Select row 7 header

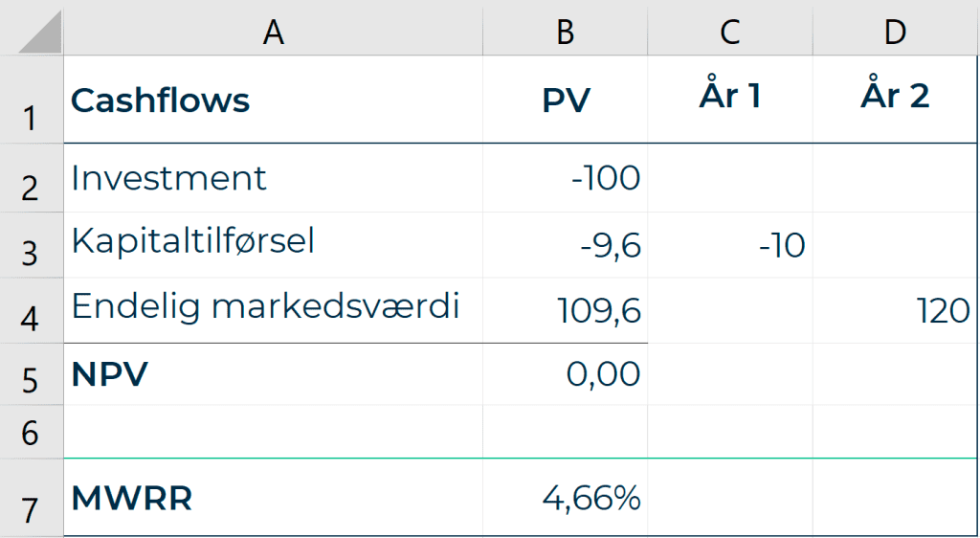point(32,498)
